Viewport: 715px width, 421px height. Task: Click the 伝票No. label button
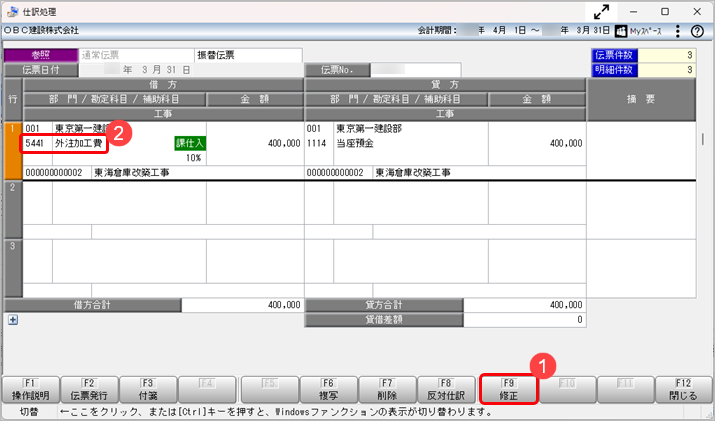coord(337,70)
